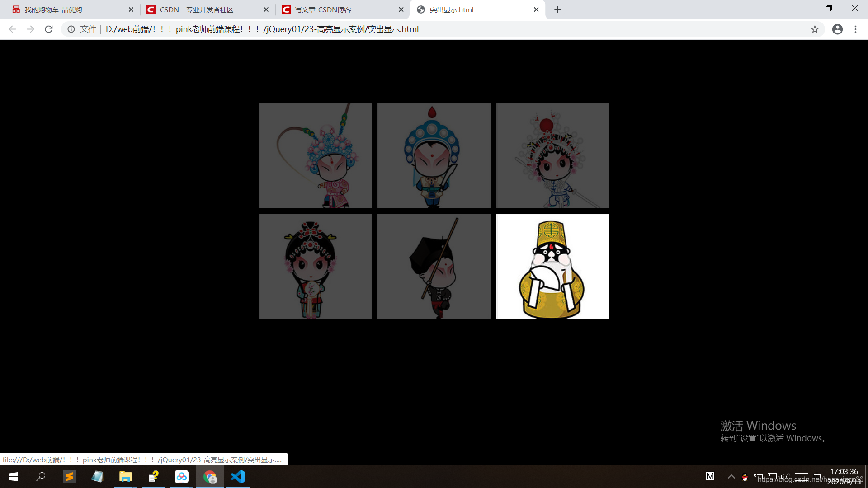Click the bottom-left fan-holding opera lady image
Screen dimensions: 868x488
315,266
